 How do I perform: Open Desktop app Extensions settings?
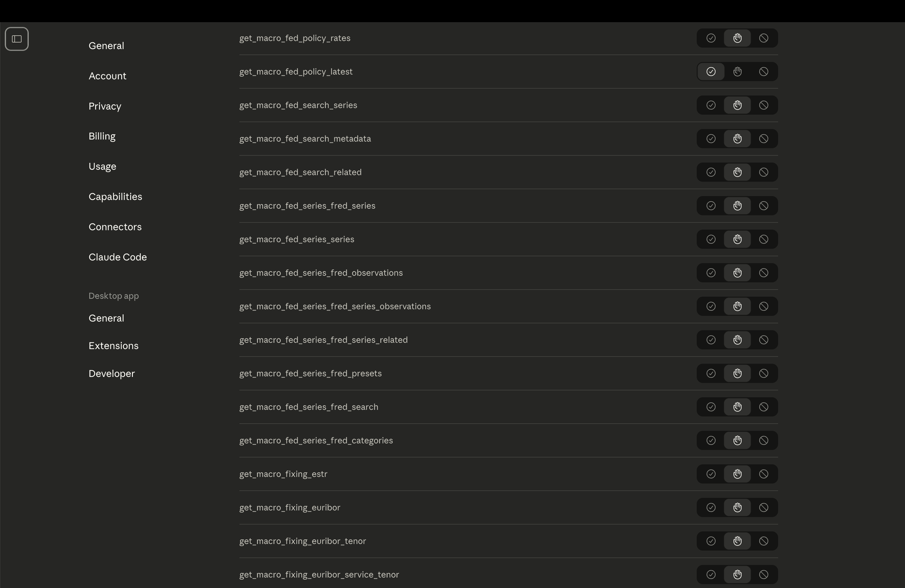(x=113, y=346)
